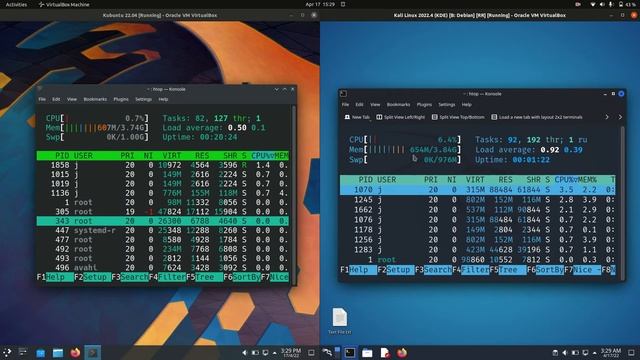This screenshot has width=640, height=360.
Task: Click network icon in Kali system tray
Action: point(585,353)
